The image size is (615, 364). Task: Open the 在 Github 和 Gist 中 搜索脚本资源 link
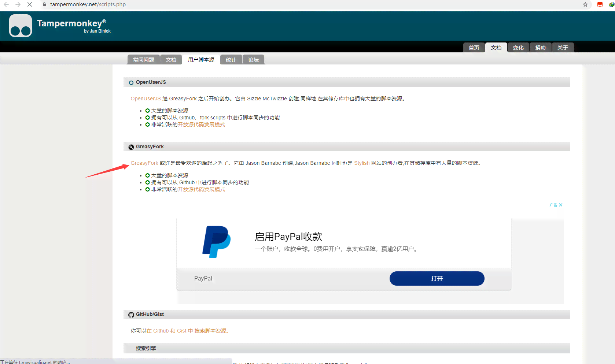(x=188, y=331)
